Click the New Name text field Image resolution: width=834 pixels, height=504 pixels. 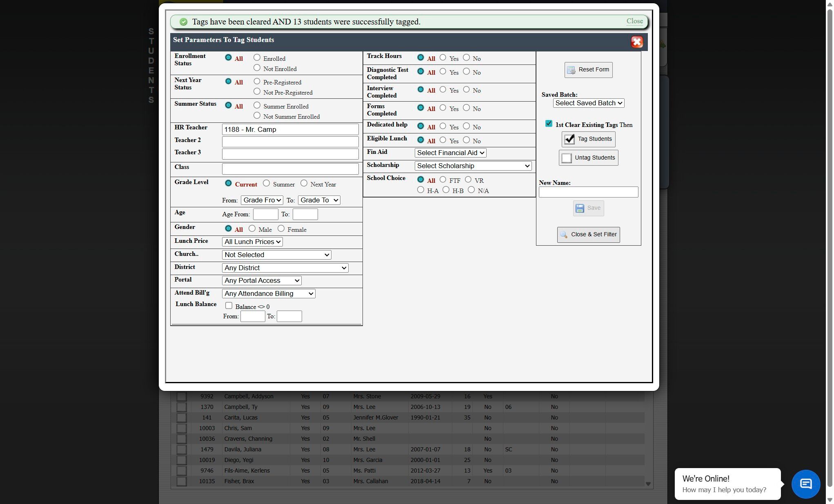[x=588, y=192]
